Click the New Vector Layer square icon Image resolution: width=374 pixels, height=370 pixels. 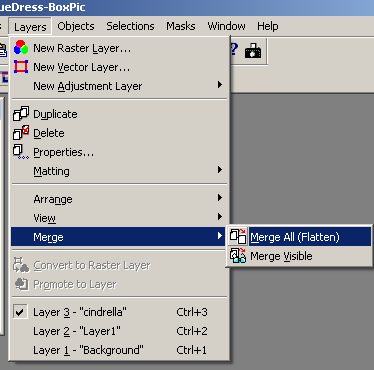click(x=21, y=67)
